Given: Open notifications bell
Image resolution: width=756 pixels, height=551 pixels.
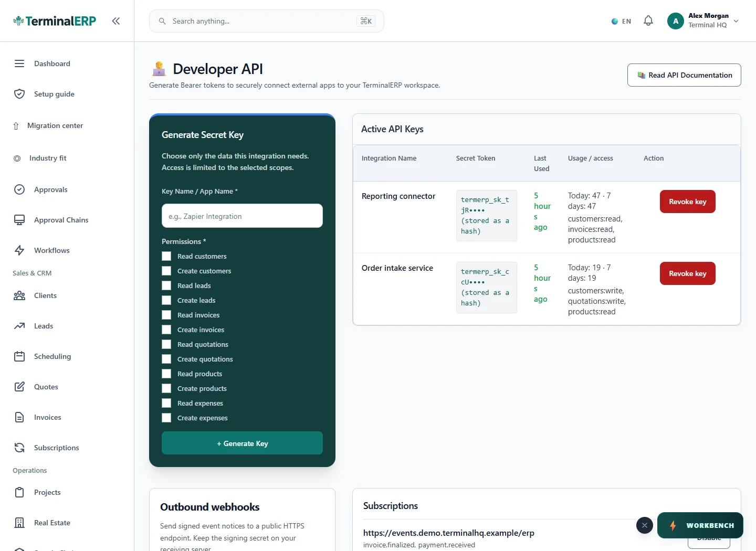Looking at the screenshot, I should (648, 21).
